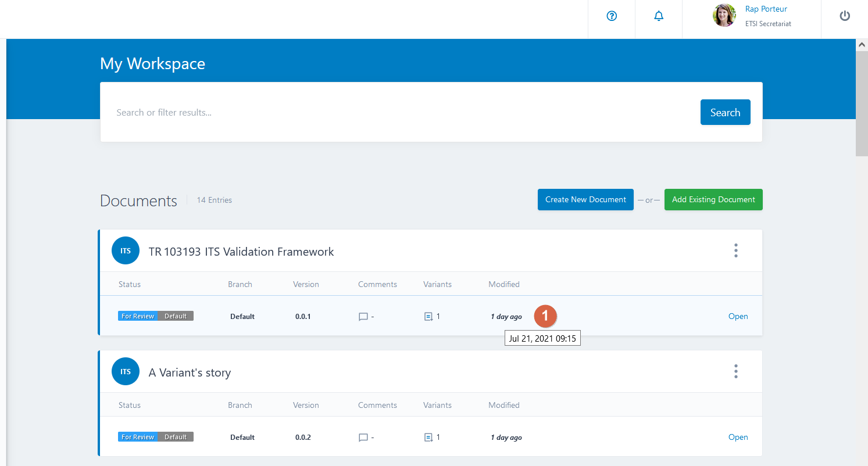868x466 pixels.
Task: Click Default status tag in TR 103193 row
Action: coord(176,316)
